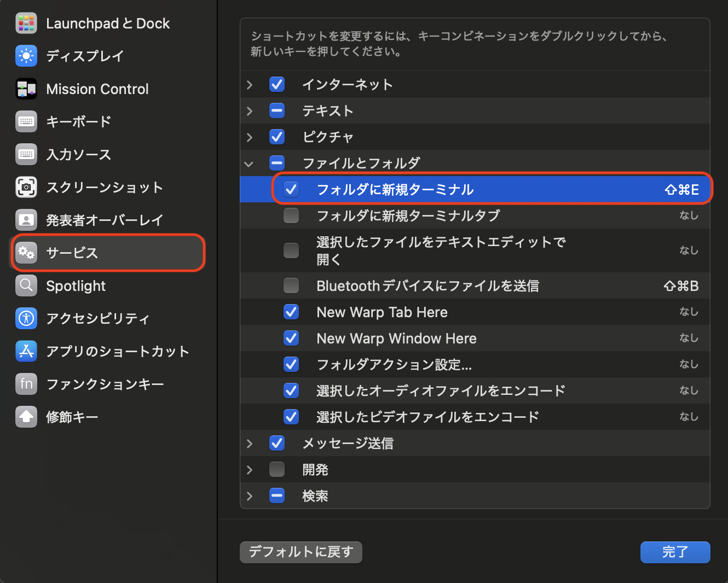Select the Mission Control sidebar icon
Viewport: 728px width, 583px height.
26,89
